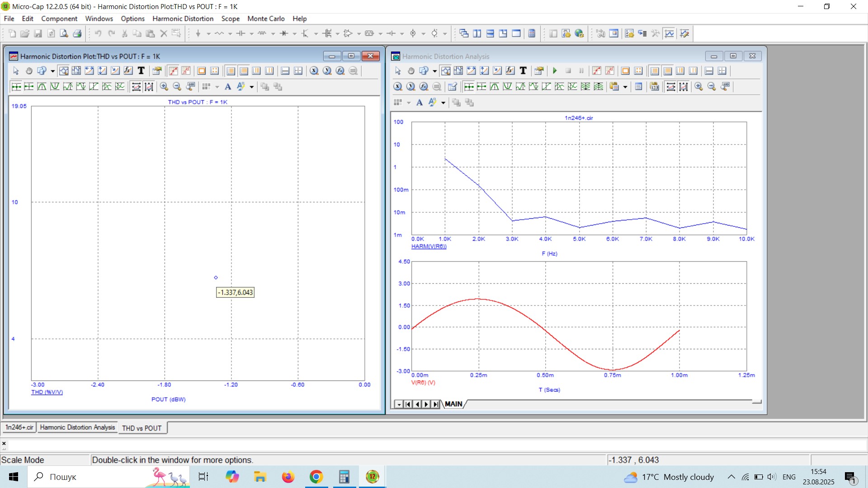Open text style dropdown arrow in THD plot toolbar
Viewport: 868px width, 488px height.
point(252,87)
